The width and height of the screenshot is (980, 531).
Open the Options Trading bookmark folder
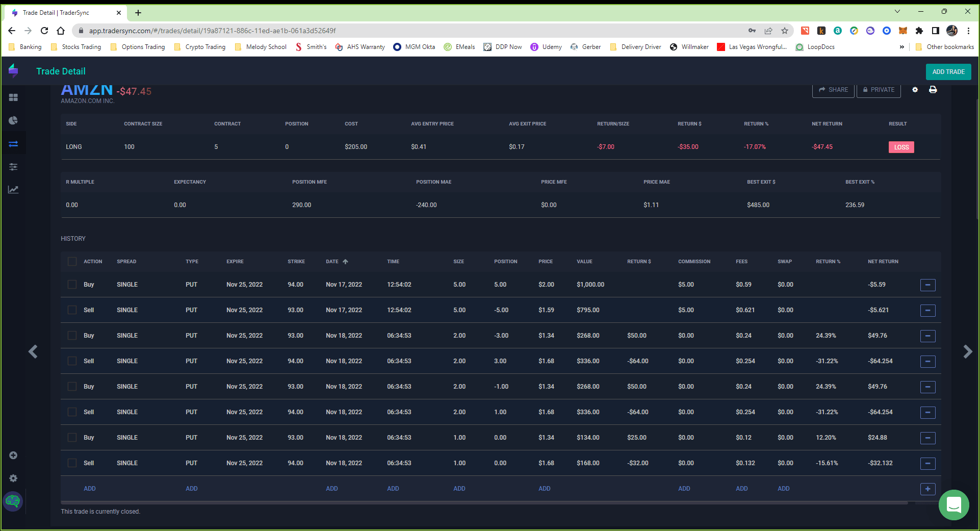(x=138, y=47)
